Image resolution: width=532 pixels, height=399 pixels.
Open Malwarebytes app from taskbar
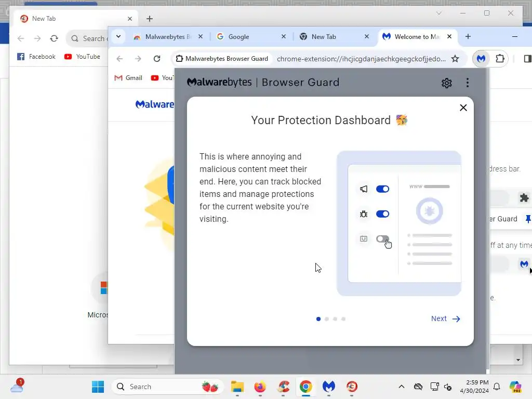pos(329,387)
